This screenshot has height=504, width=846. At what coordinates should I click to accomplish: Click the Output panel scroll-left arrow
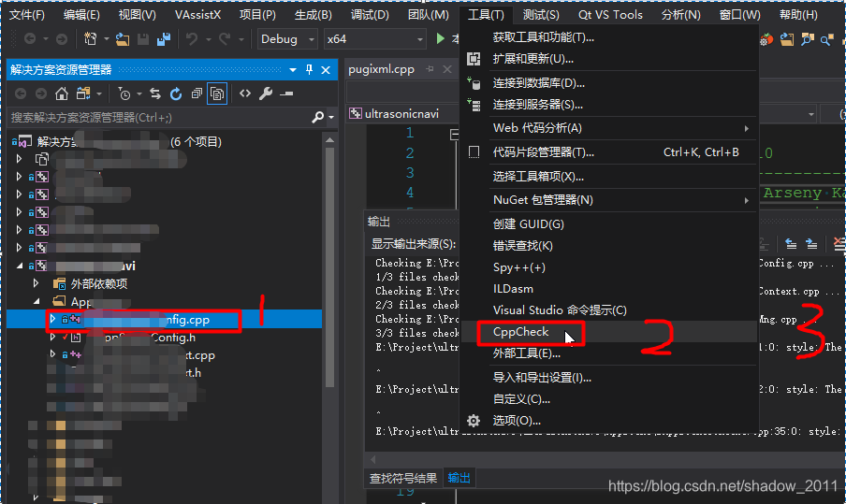372,460
